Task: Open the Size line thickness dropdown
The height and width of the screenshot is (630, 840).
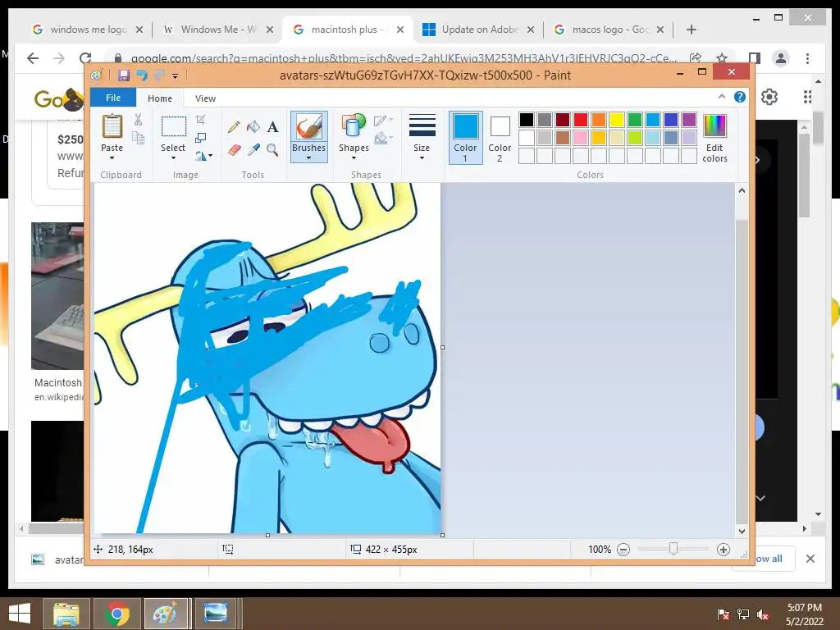Action: (x=422, y=137)
